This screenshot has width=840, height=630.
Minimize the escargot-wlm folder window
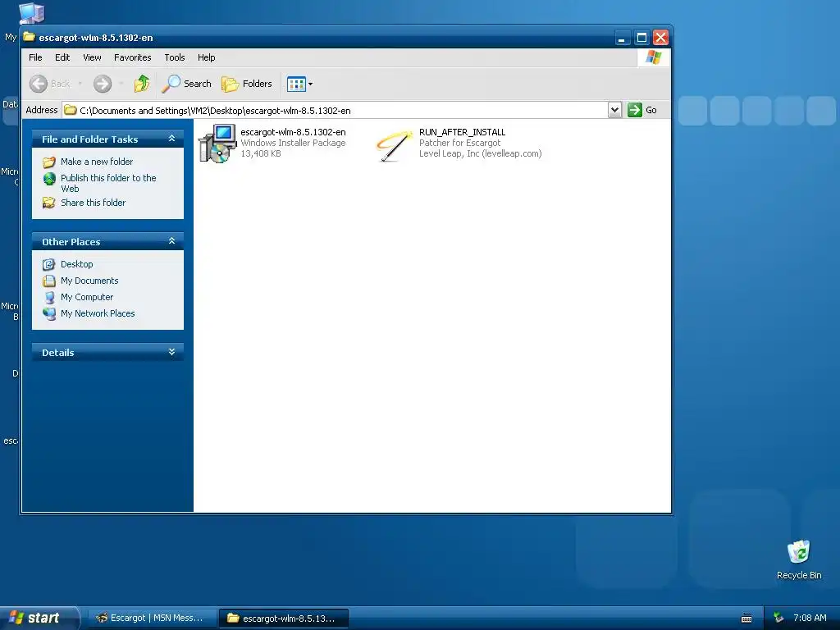click(622, 38)
